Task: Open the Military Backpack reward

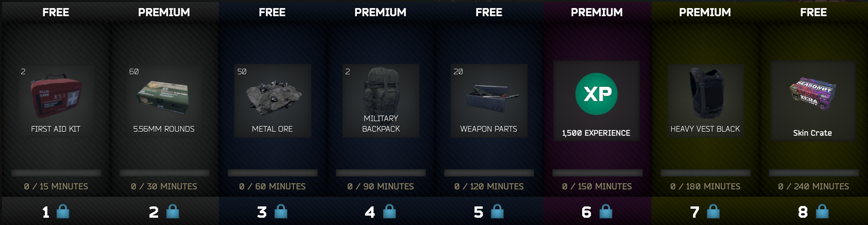Action: (x=381, y=90)
